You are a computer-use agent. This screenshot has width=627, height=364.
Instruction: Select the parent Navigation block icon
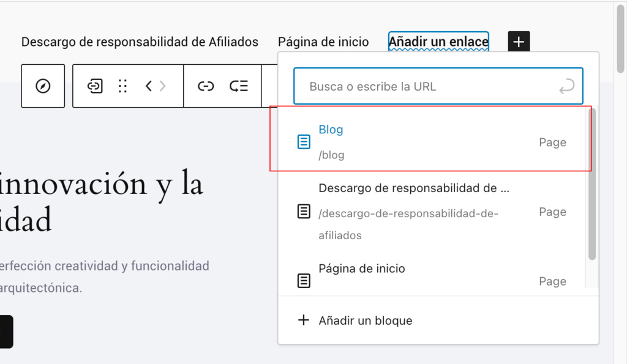coord(94,86)
